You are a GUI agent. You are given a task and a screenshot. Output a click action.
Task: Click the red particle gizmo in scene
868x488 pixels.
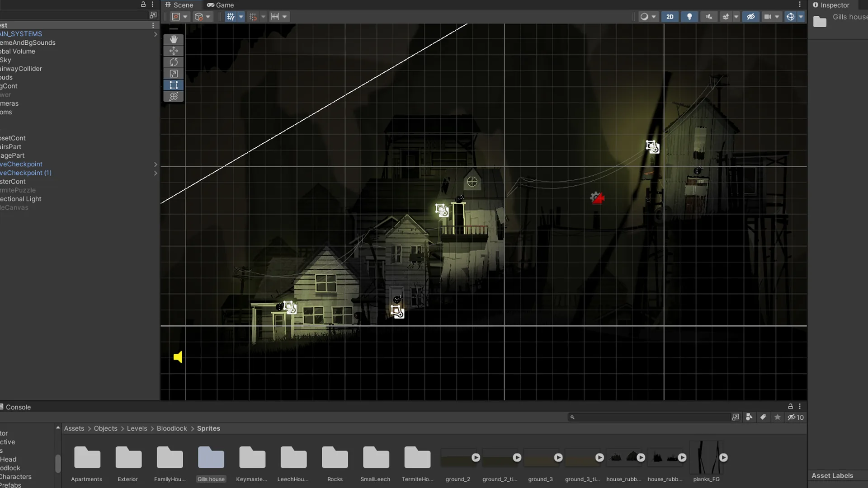pyautogui.click(x=597, y=197)
